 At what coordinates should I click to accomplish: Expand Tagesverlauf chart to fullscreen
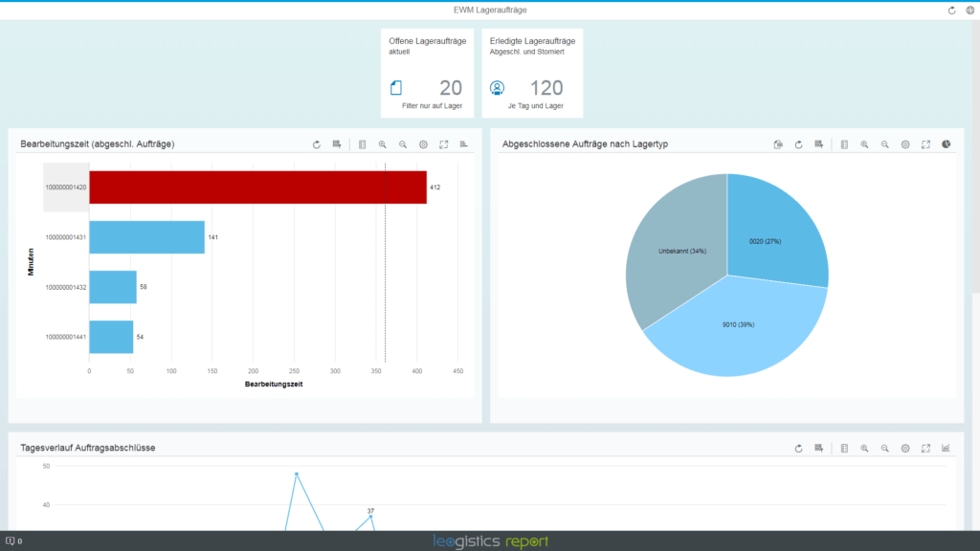(x=925, y=448)
